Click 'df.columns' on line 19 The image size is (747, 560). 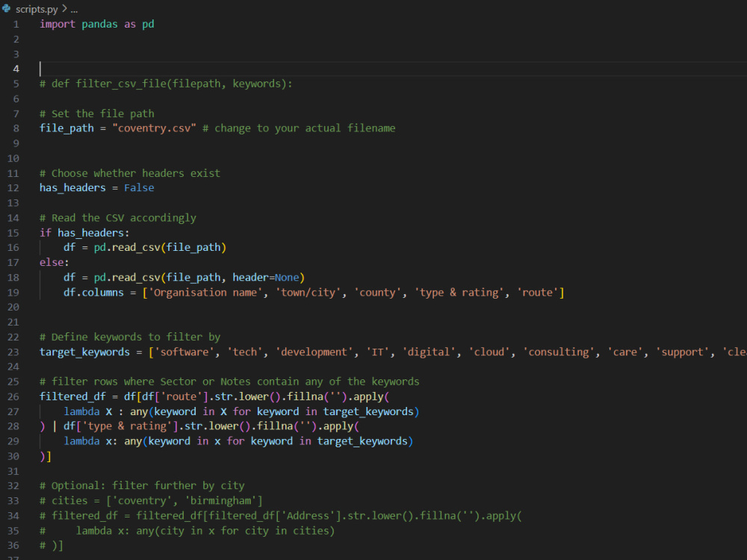click(93, 293)
